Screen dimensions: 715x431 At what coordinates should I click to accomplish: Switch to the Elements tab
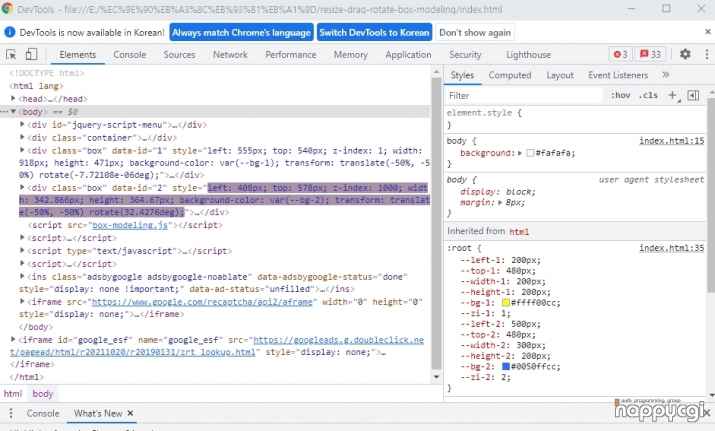pos(78,54)
